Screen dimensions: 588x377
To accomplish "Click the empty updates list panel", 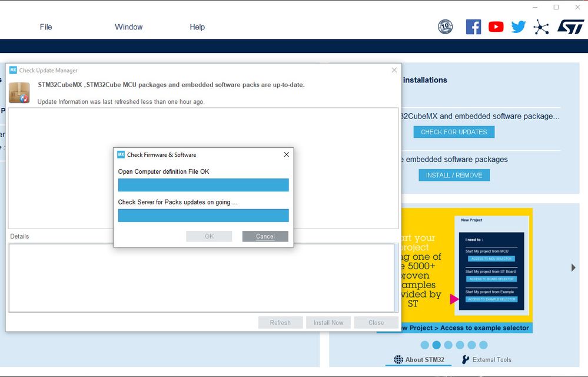I will [x=203, y=168].
